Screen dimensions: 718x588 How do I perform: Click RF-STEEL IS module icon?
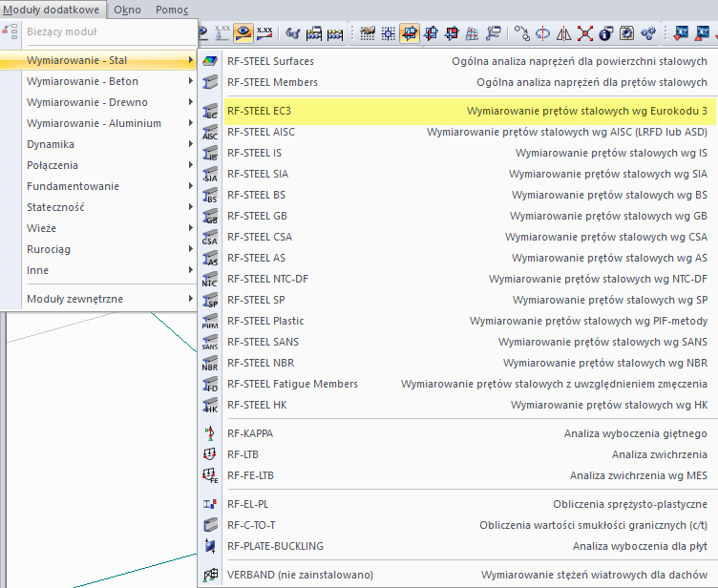tap(210, 154)
